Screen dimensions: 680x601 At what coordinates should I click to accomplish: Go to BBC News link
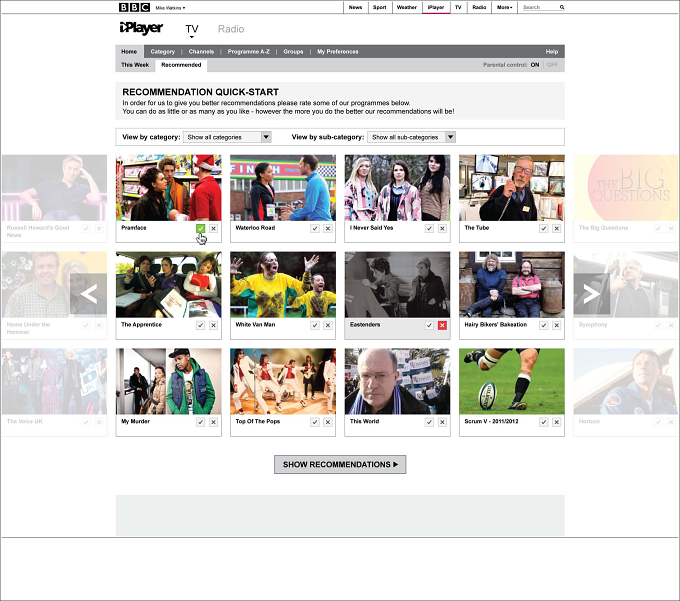click(355, 7)
